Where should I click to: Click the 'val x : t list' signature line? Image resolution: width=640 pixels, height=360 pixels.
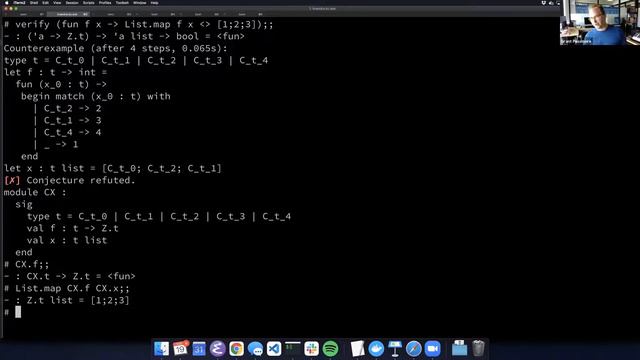point(67,240)
